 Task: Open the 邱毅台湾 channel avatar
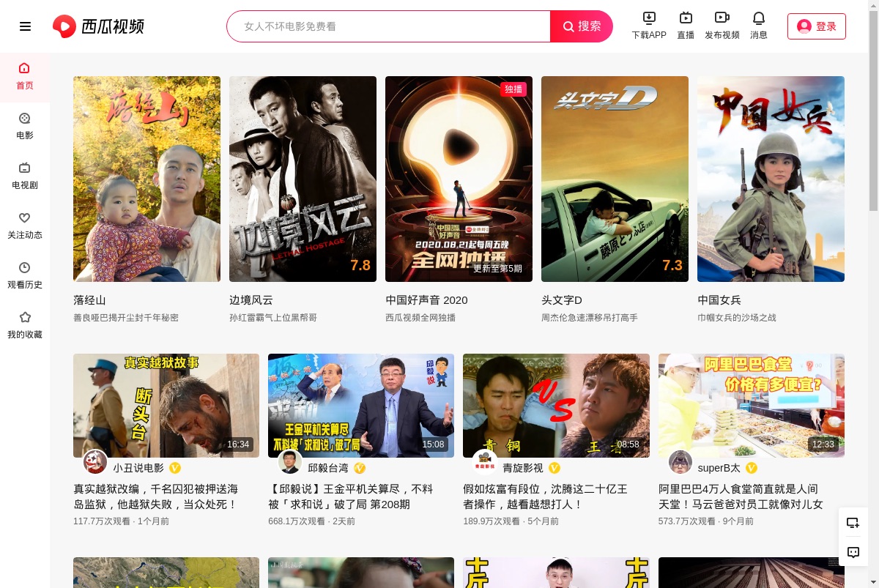click(x=290, y=462)
